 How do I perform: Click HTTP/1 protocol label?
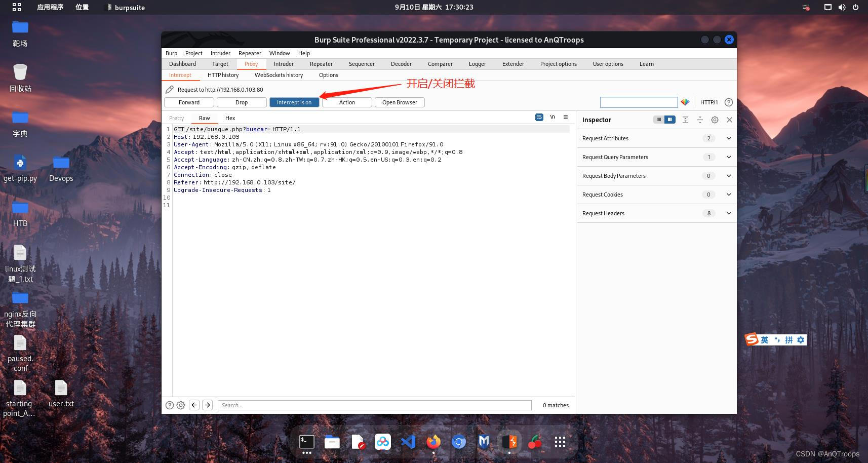[709, 102]
